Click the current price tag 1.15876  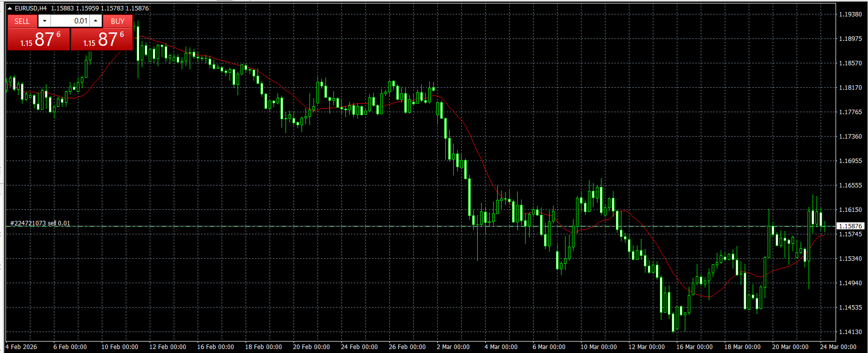[850, 226]
